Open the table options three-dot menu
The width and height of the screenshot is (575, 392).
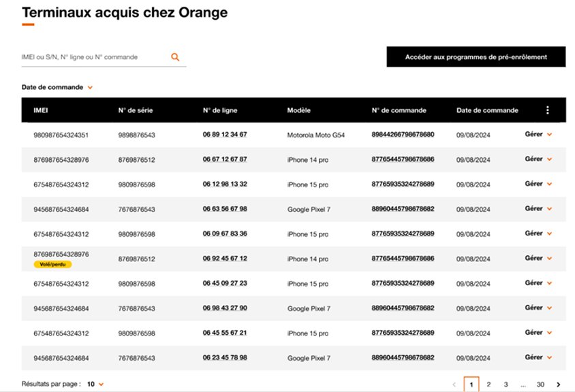[x=547, y=110]
